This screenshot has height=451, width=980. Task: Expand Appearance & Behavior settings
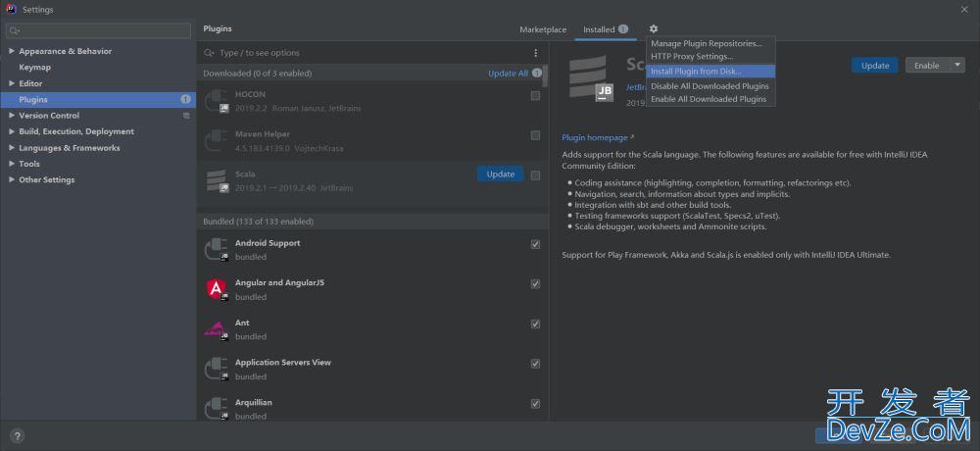tap(12, 51)
